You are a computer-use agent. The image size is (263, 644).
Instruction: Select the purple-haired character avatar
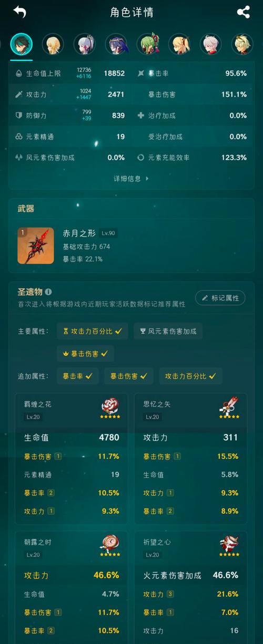[x=116, y=44]
